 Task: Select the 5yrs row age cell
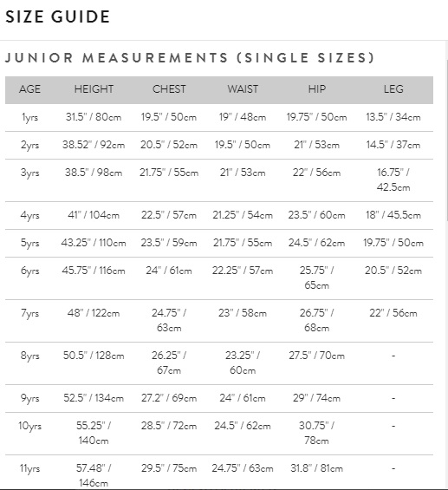tap(30, 243)
